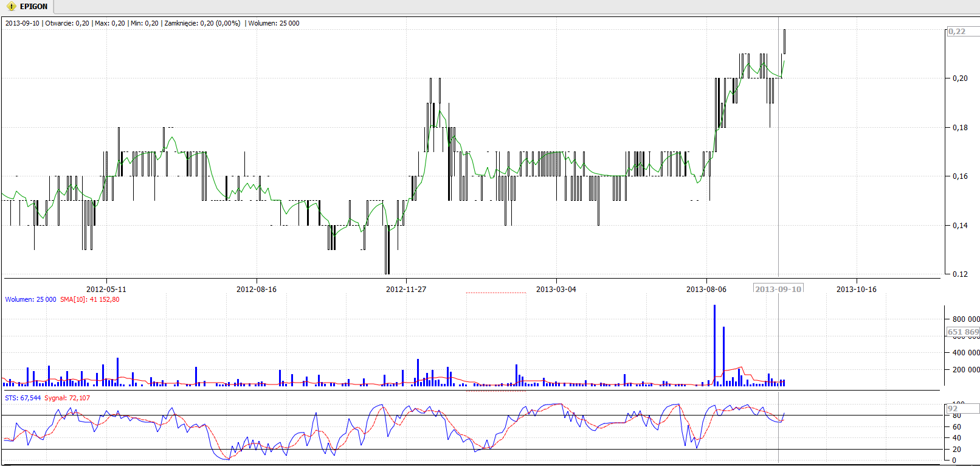
Task: Click the 2012-05-11 date axis label
Action: tap(106, 289)
